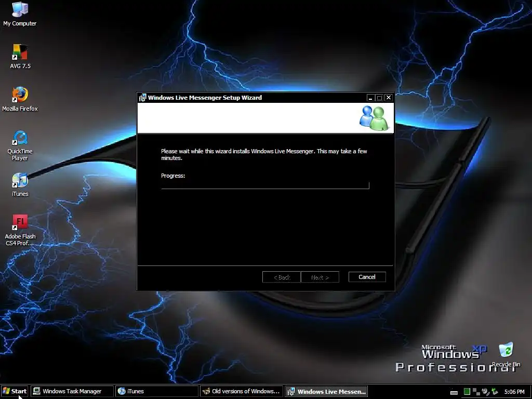Click the network computers tray icon
The image size is (532, 399).
[476, 392]
